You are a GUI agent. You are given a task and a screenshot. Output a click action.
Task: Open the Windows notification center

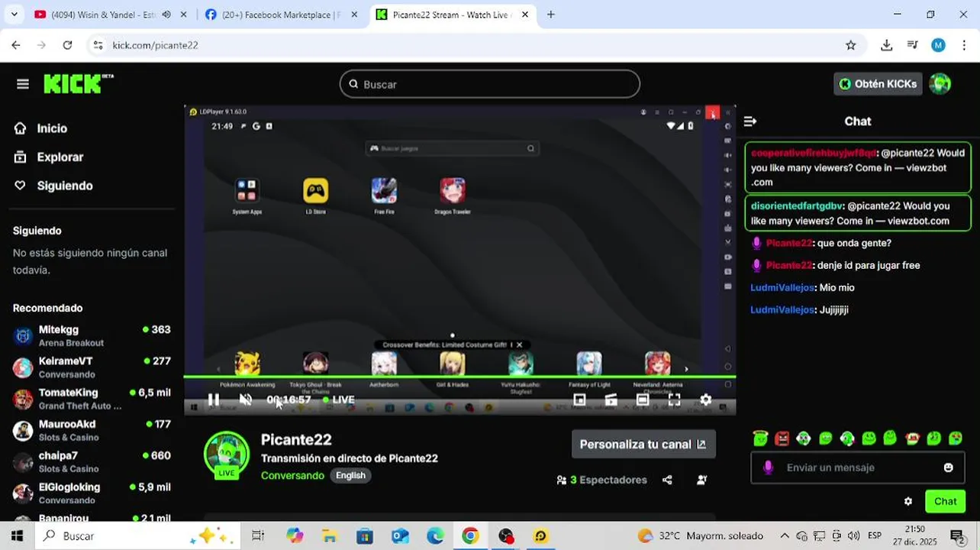tap(956, 535)
